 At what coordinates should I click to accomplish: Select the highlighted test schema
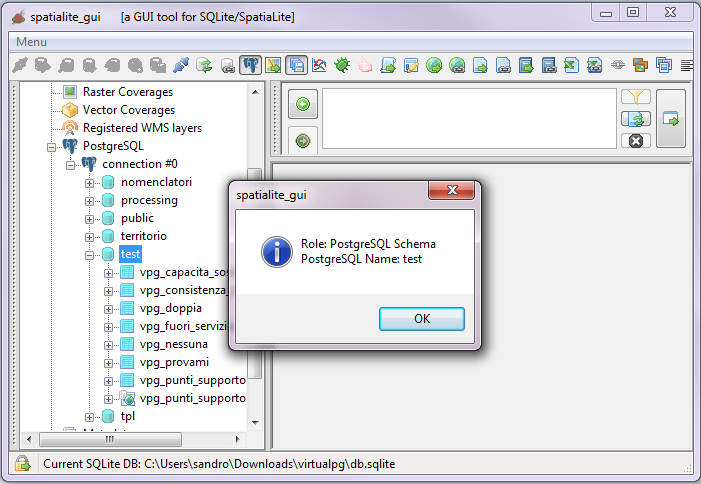click(x=131, y=254)
